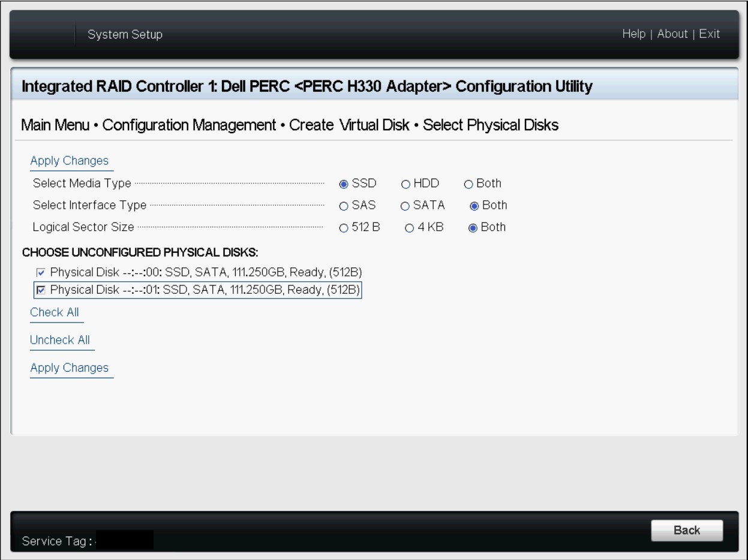Select SATA interface type

[x=405, y=206]
